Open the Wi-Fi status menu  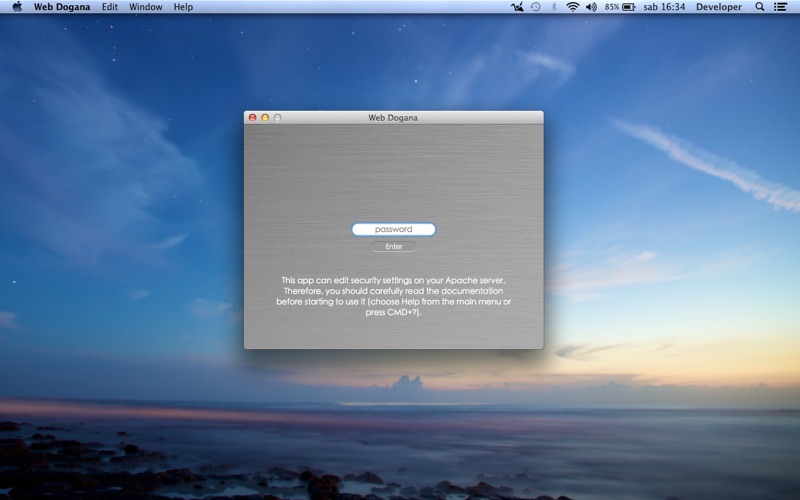[573, 7]
